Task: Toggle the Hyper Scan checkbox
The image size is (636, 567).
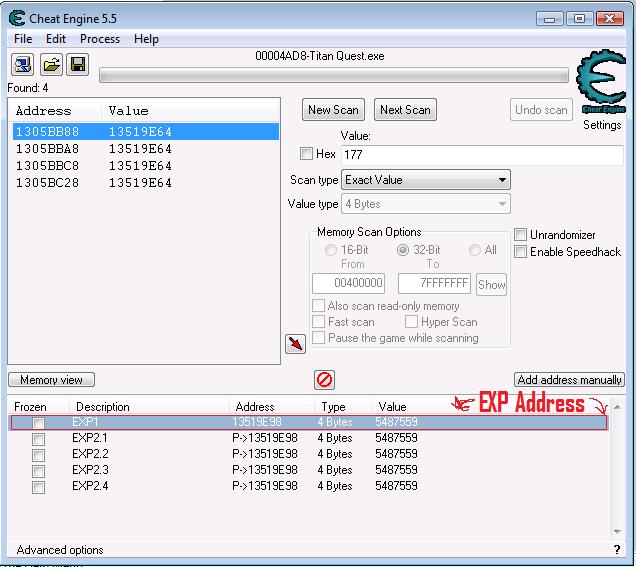Action: click(411, 322)
